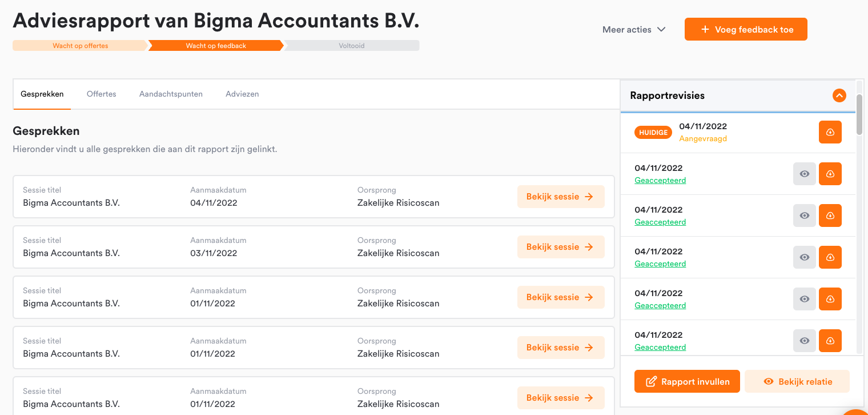Image resolution: width=868 pixels, height=415 pixels.
Task: Download the fifth Geaccepteerd revision
Action: point(830,341)
